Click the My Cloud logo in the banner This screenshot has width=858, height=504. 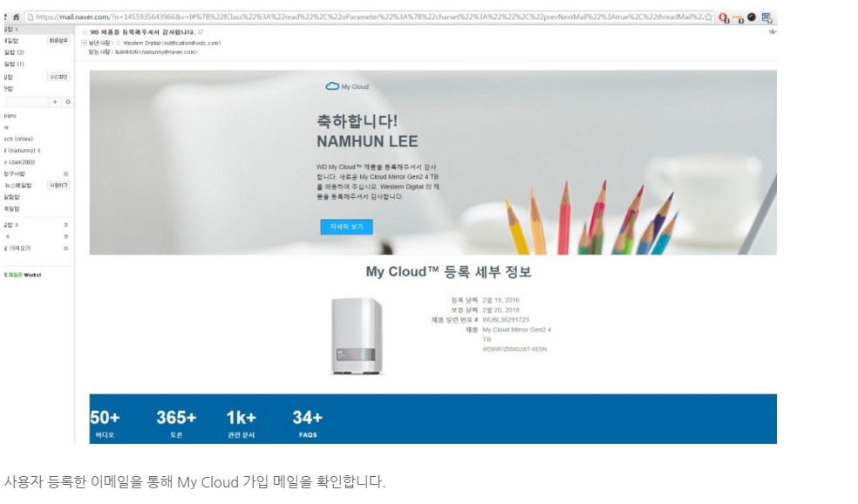pos(347,86)
